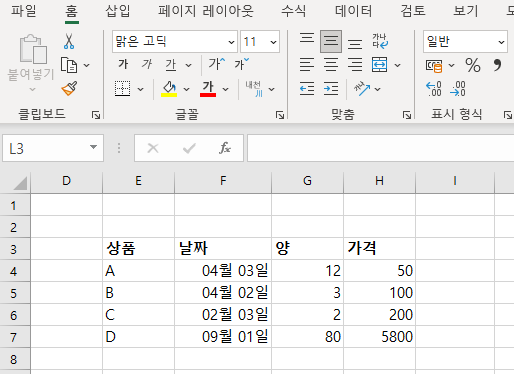Screen dimensions: 514x374
Task: Click in the formula bar input
Action: 380,148
